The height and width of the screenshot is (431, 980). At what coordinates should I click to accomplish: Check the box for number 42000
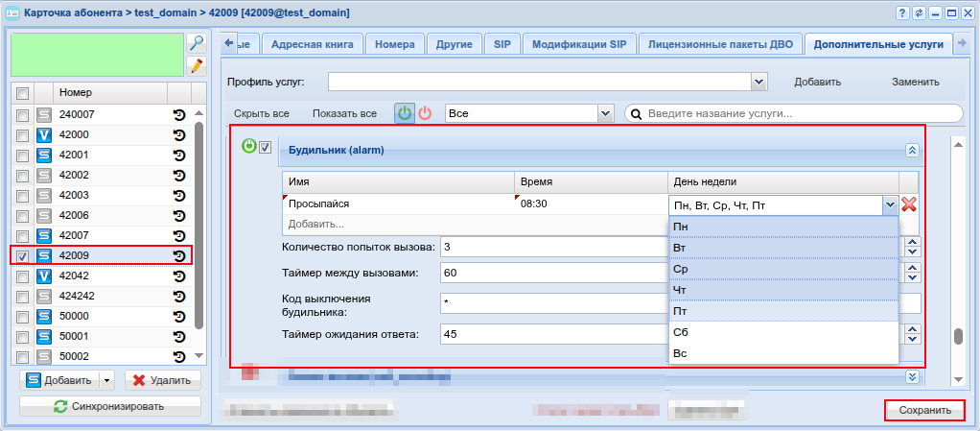pos(22,135)
